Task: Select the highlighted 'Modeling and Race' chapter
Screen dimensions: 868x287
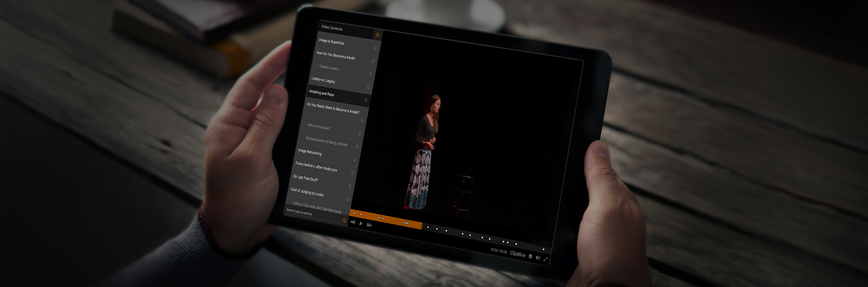Action: (321, 93)
